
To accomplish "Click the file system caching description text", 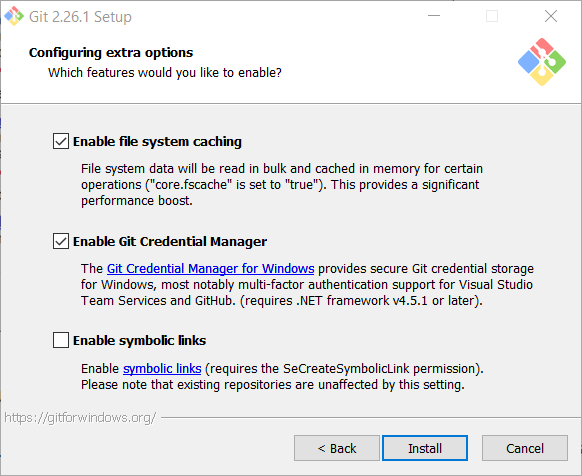I will click(282, 185).
